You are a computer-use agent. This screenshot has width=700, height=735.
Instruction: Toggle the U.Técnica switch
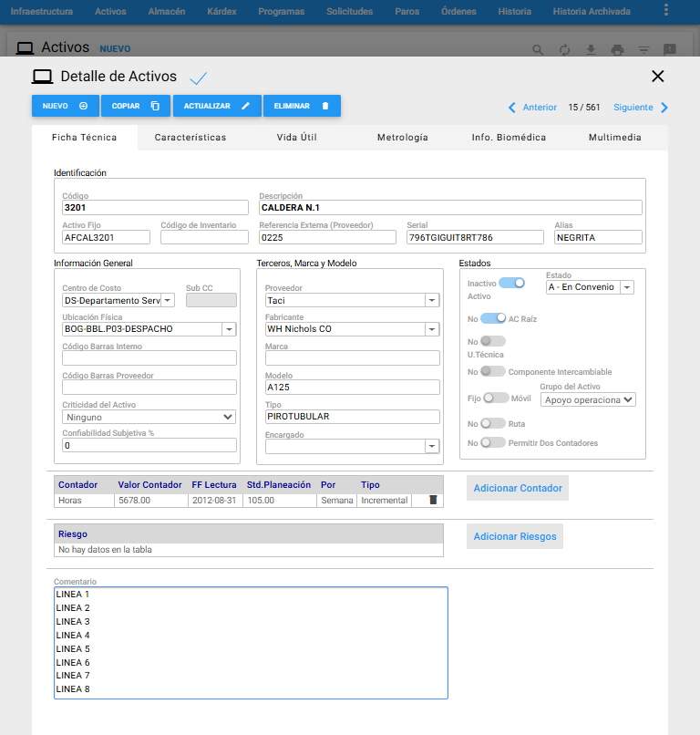[493, 341]
